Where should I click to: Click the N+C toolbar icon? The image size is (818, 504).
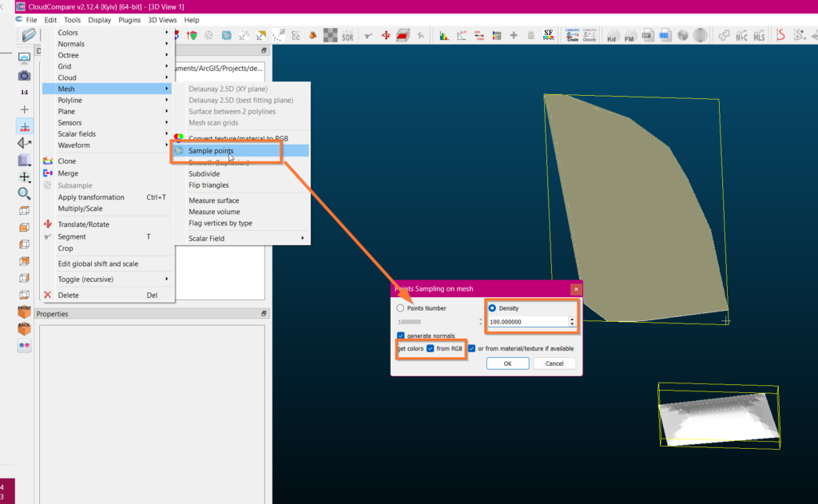point(741,35)
